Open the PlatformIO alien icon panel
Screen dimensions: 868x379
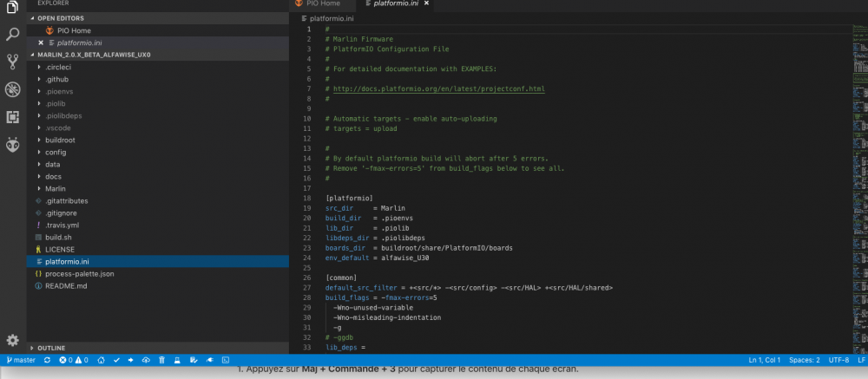pos(12,145)
